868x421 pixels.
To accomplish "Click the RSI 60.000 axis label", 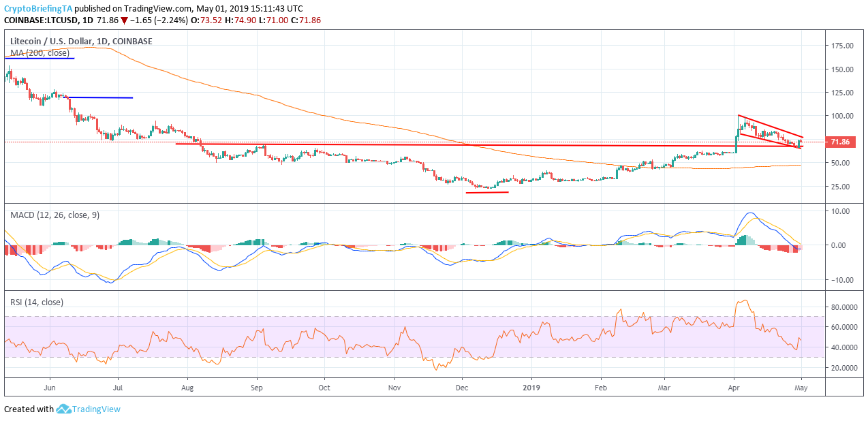I will click(844, 328).
